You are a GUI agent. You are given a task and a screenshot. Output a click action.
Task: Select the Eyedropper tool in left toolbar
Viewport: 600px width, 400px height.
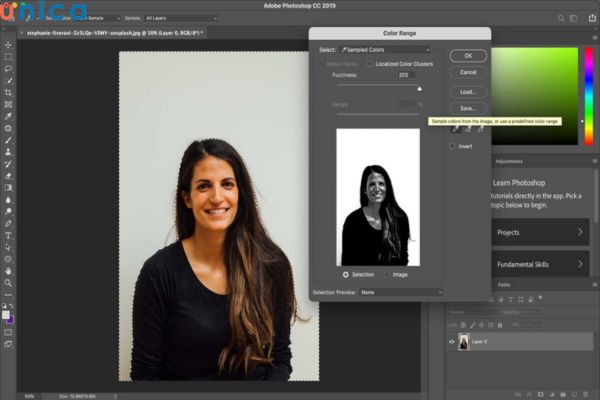[8, 116]
